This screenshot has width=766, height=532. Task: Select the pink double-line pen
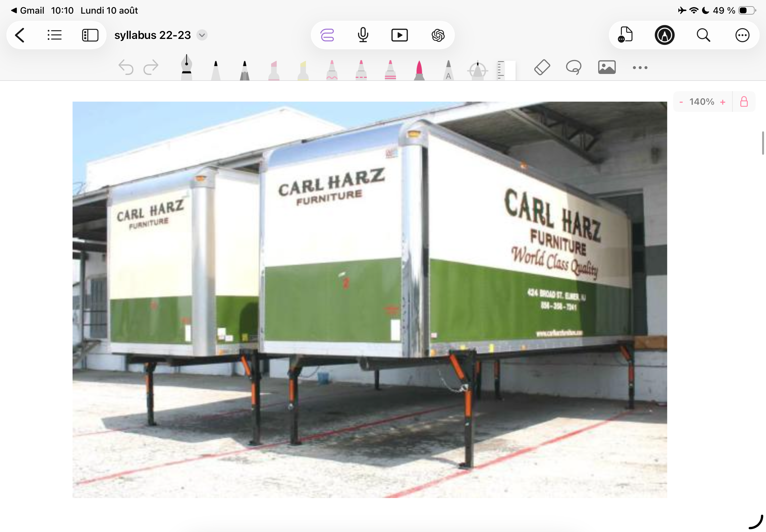[390, 70]
